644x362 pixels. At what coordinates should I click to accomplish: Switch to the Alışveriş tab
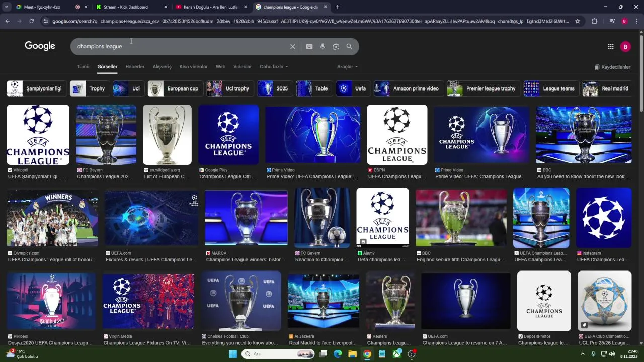(162, 67)
